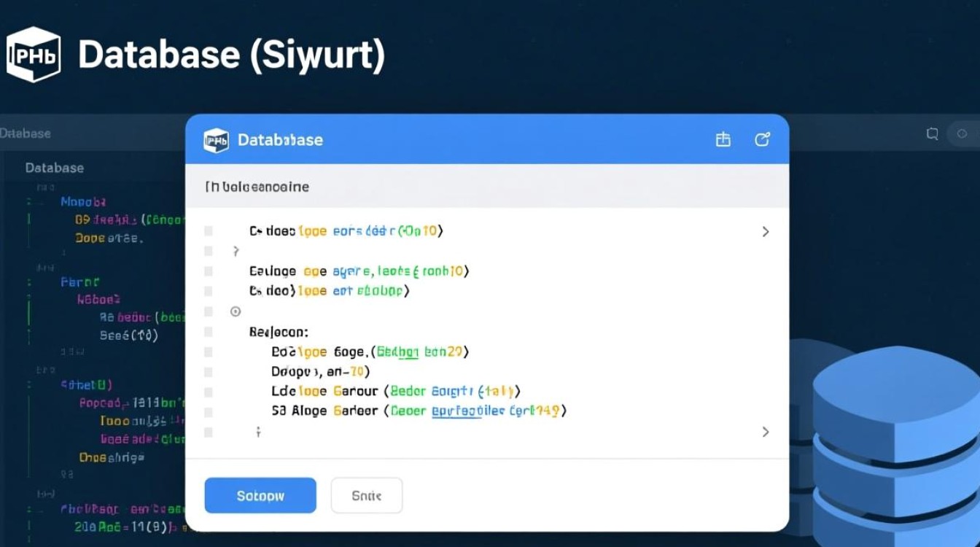Click the PHb logo in the dialog title bar

[216, 140]
